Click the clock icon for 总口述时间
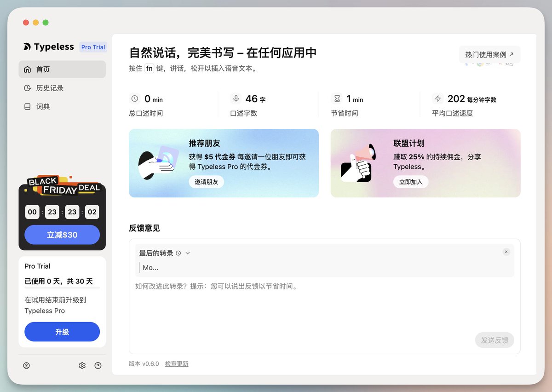 tap(135, 98)
